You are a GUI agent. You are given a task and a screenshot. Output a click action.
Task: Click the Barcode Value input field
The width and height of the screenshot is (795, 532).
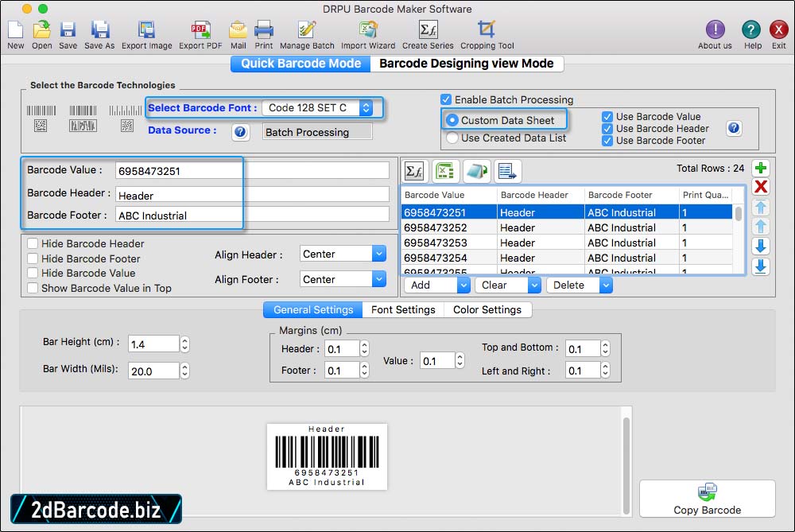(x=252, y=170)
